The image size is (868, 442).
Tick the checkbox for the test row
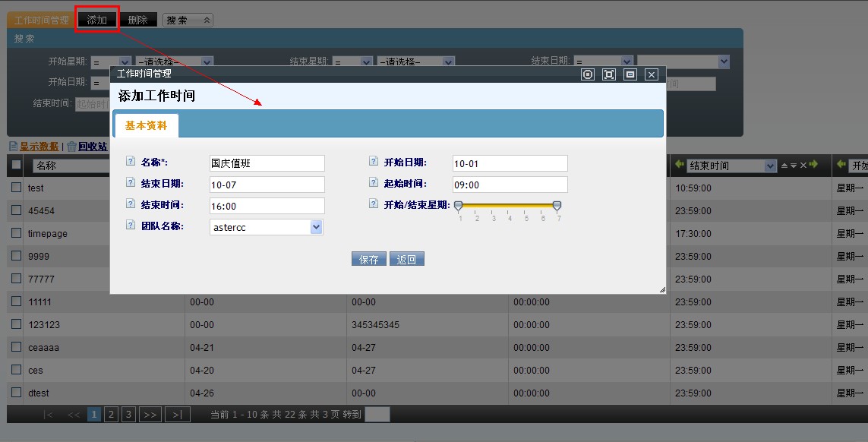point(16,188)
